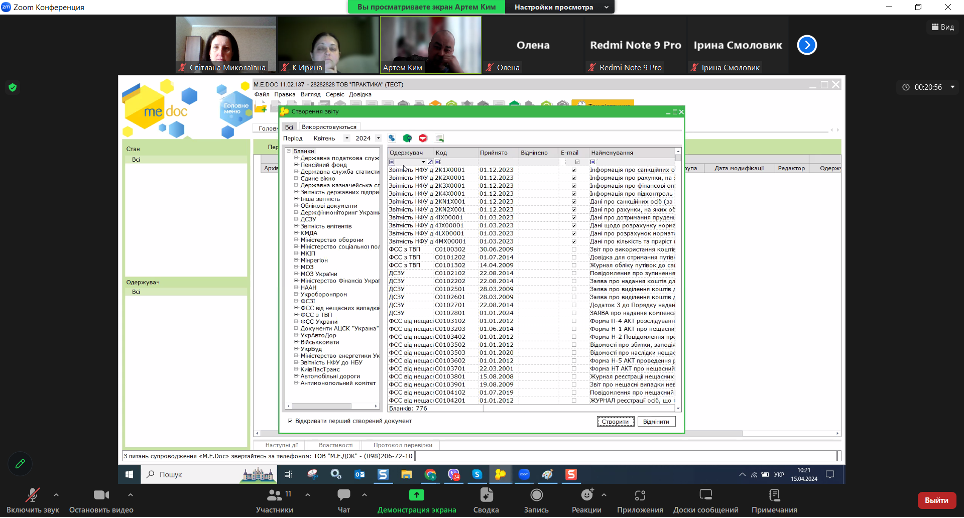Toggle E-mail checkbox in row 2K3X0001
The image size is (964, 518).
(574, 186)
